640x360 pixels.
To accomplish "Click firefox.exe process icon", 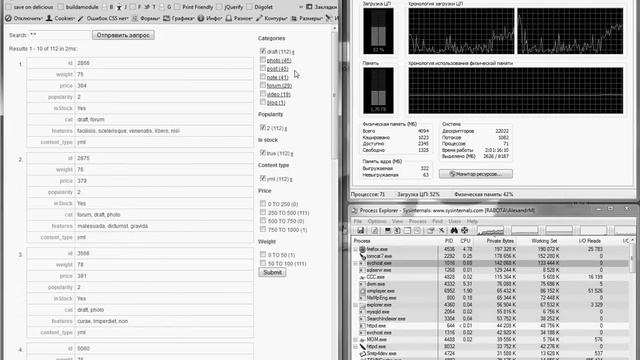I will (x=362, y=249).
